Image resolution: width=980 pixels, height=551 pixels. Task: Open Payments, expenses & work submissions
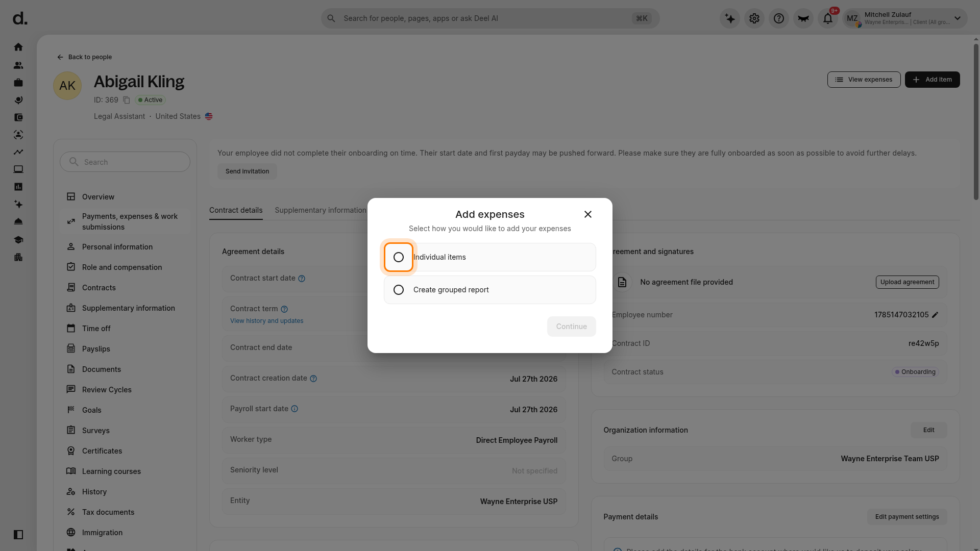pos(125,221)
